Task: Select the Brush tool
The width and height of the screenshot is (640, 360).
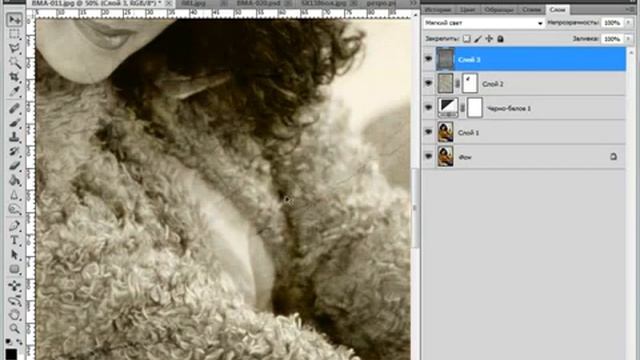Action: click(15, 122)
